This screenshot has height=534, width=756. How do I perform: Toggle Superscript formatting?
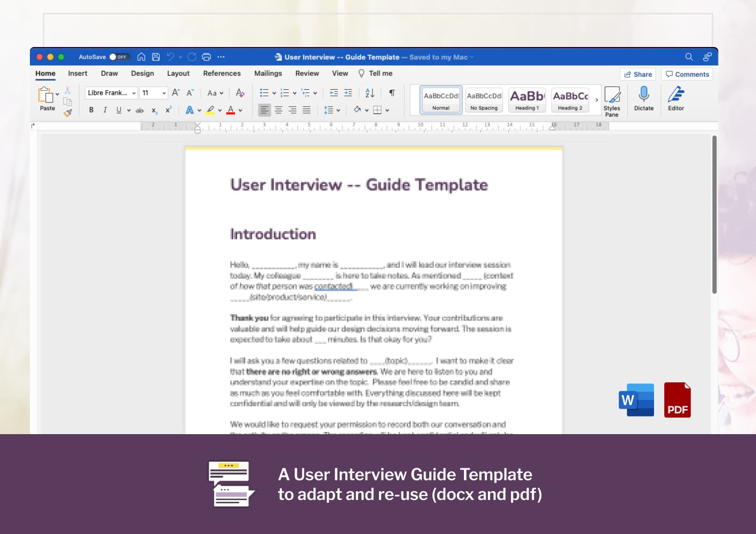coord(168,110)
